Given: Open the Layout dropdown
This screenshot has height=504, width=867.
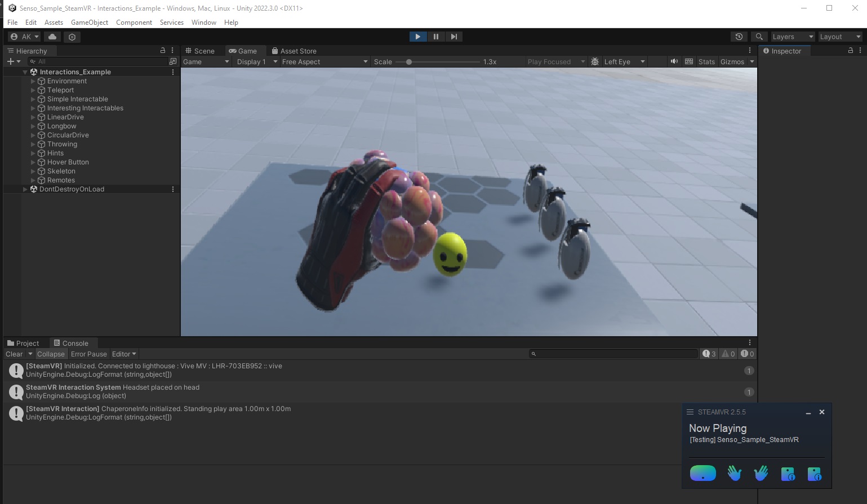Looking at the screenshot, I should [x=838, y=36].
